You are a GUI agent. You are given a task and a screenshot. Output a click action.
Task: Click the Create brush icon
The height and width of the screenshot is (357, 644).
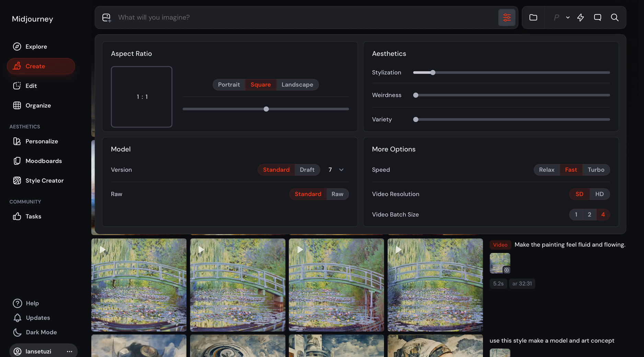pyautogui.click(x=17, y=66)
